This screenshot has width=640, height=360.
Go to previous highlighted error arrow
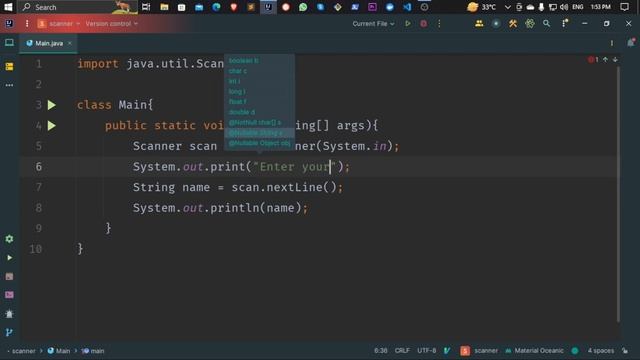click(x=605, y=60)
